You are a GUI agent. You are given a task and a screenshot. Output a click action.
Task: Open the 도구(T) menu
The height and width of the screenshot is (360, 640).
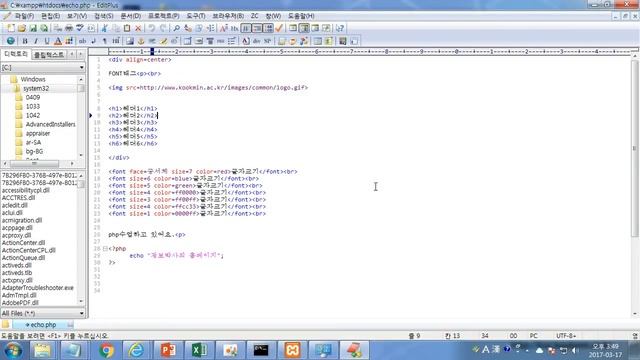[x=196, y=16]
